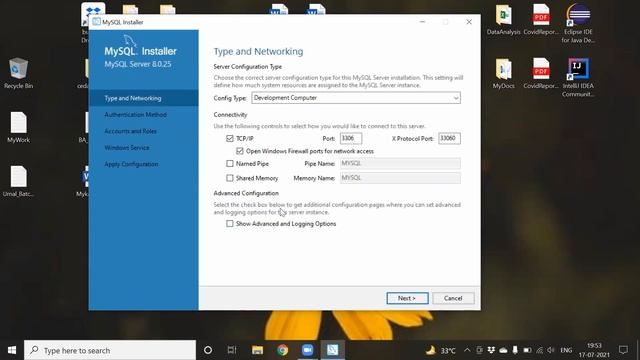
Task: Click the Cancel button
Action: pyautogui.click(x=453, y=298)
